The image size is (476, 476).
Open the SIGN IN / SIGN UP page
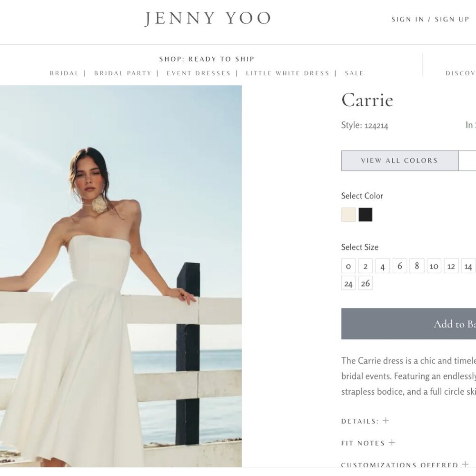(x=430, y=19)
